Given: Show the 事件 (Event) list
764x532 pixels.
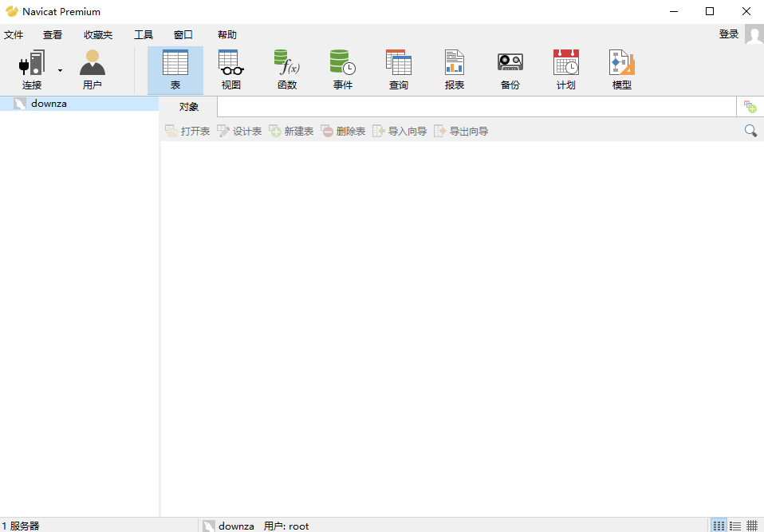Looking at the screenshot, I should point(343,70).
